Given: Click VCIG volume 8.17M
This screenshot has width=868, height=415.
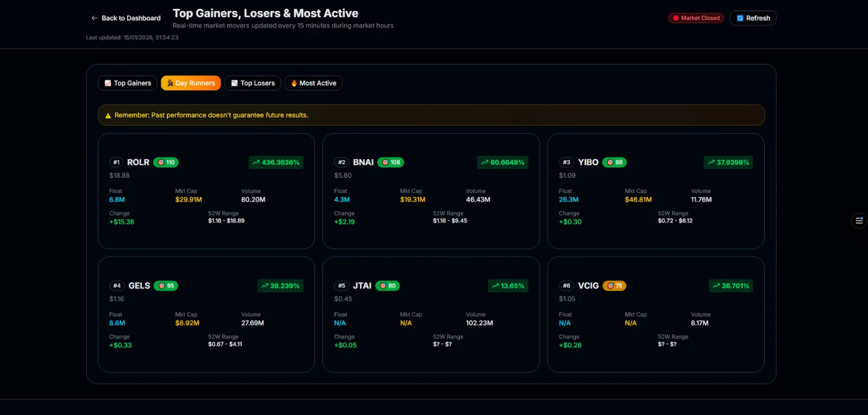Looking at the screenshot, I should pos(700,323).
